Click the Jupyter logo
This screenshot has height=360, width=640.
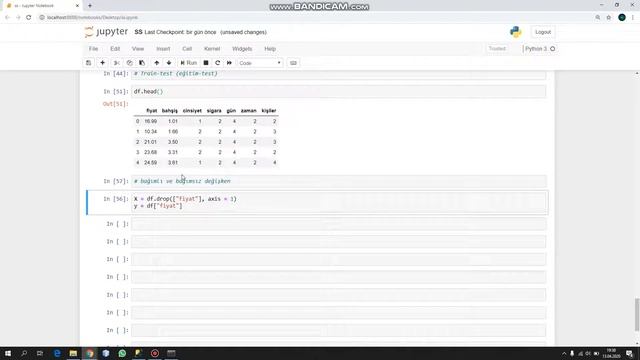[x=106, y=32]
